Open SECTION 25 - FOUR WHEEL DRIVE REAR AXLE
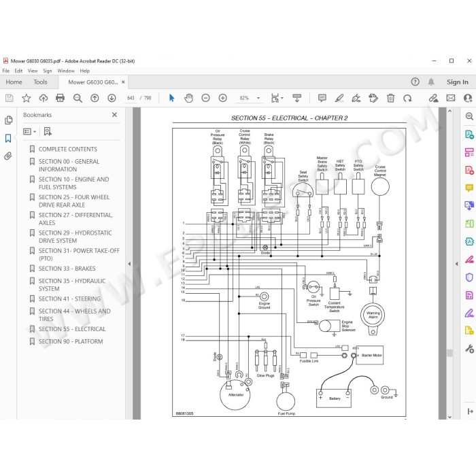This screenshot has width=476, height=476. point(74,201)
